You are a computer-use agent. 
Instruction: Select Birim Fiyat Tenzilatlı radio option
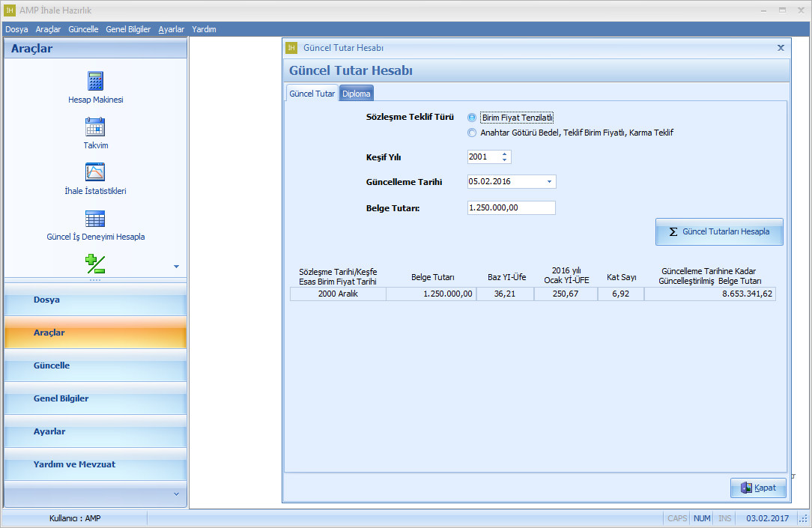[472, 118]
